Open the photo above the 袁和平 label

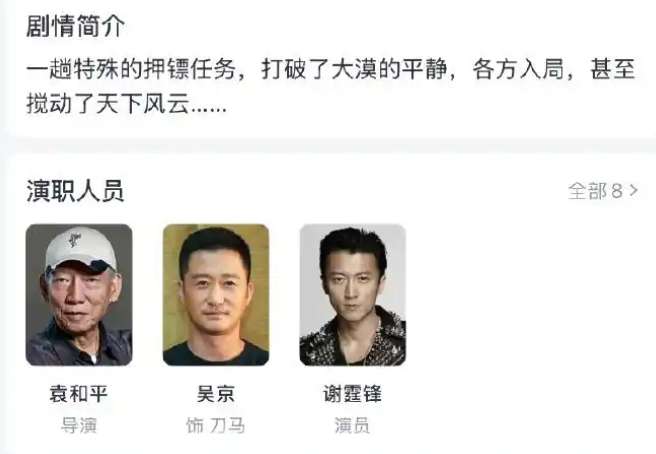click(x=79, y=295)
